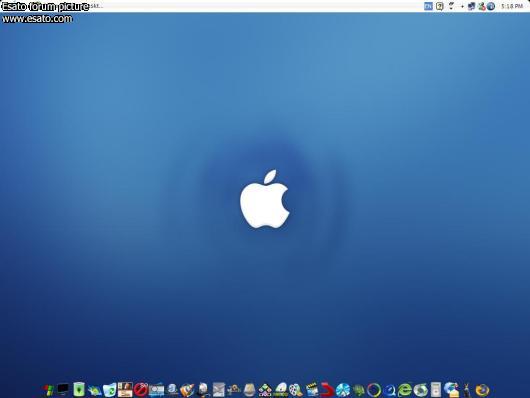530x398 pixels.
Task: Click the 5:18 PM clock
Action: (512, 6)
